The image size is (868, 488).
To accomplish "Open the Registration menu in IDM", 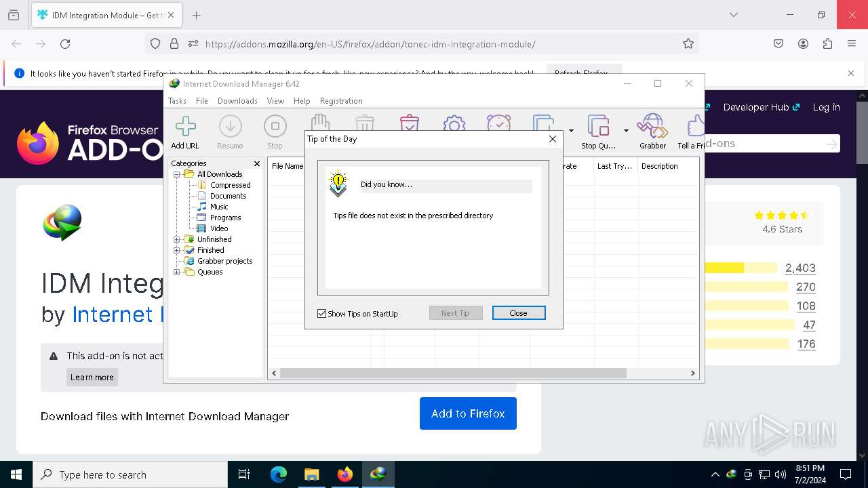I will coord(341,101).
